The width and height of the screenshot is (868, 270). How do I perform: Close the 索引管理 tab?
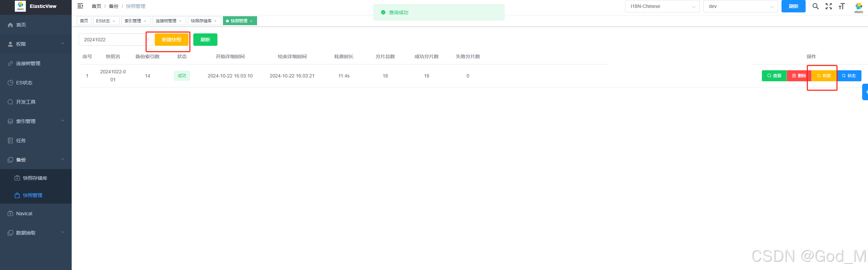coord(145,21)
